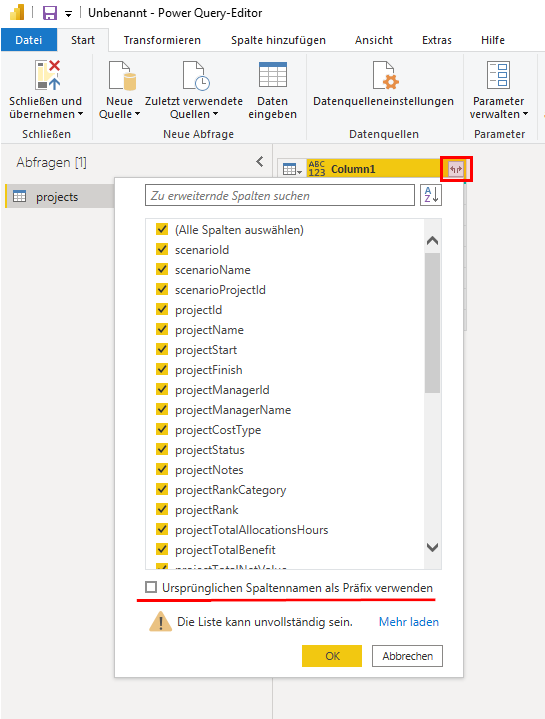Click the table icon left of Column1
Image resolution: width=545 pixels, height=719 pixels.
pyautogui.click(x=292, y=169)
